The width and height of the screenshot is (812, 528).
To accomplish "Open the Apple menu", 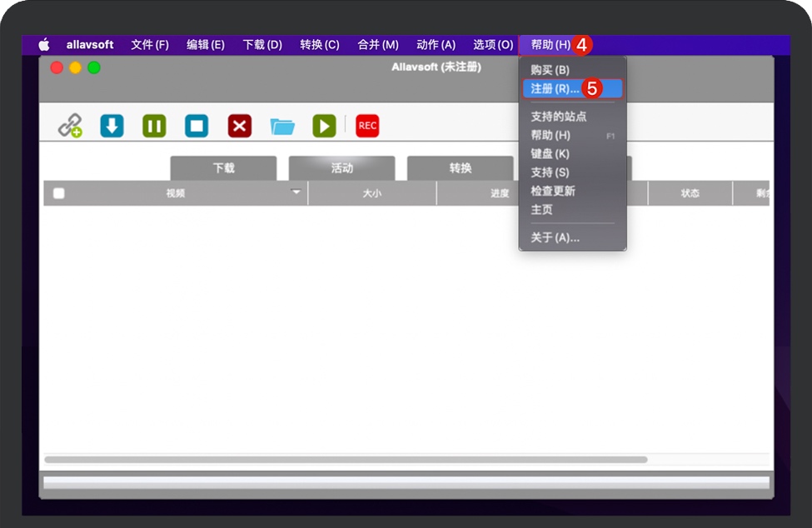I will point(44,44).
